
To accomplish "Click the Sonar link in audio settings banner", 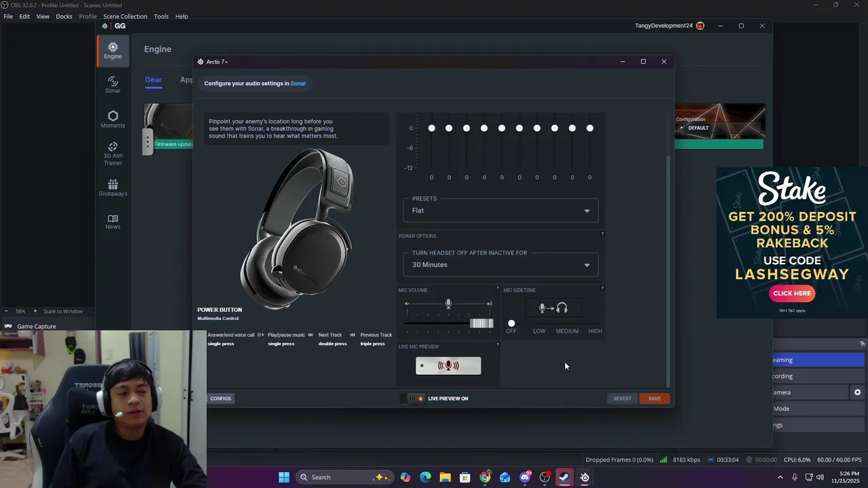I will tap(298, 83).
